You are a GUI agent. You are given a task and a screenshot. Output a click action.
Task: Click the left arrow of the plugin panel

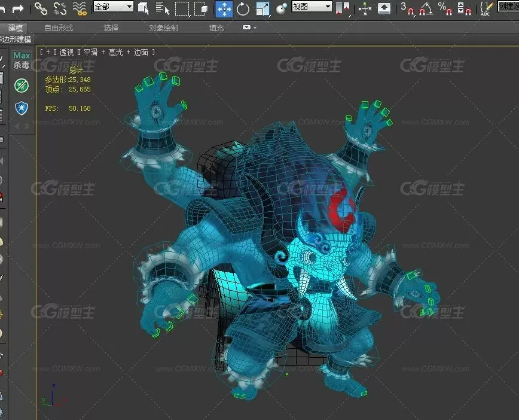coord(17,126)
